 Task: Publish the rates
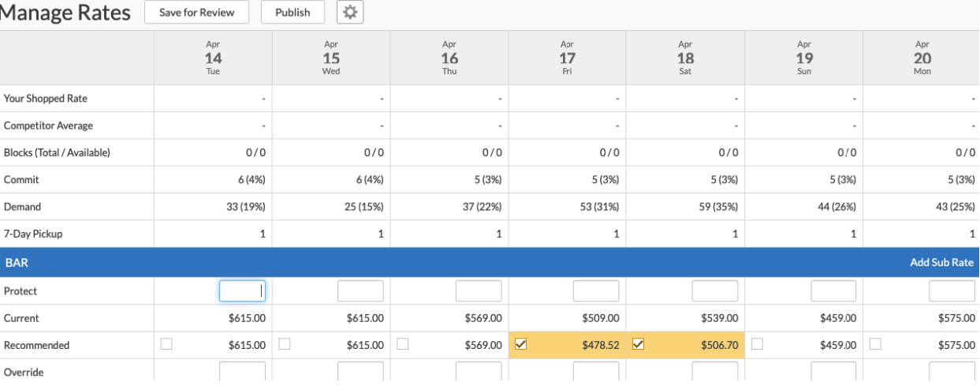click(x=293, y=12)
